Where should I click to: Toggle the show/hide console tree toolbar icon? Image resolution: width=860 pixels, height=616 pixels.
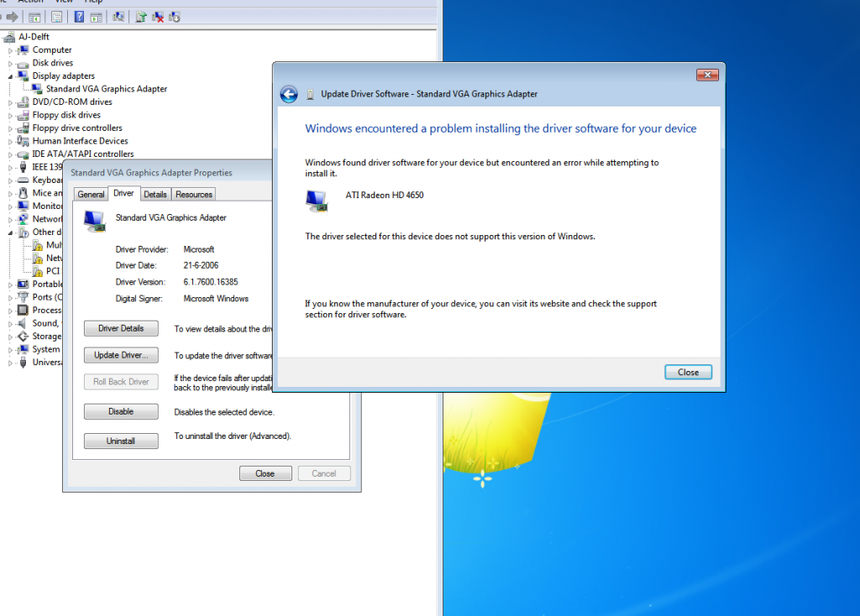point(34,17)
